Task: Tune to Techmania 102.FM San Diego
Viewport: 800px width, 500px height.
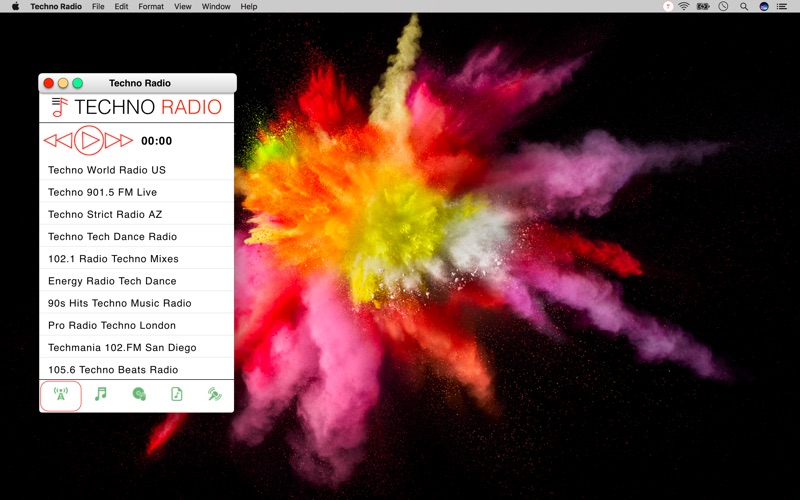Action: click(x=137, y=347)
